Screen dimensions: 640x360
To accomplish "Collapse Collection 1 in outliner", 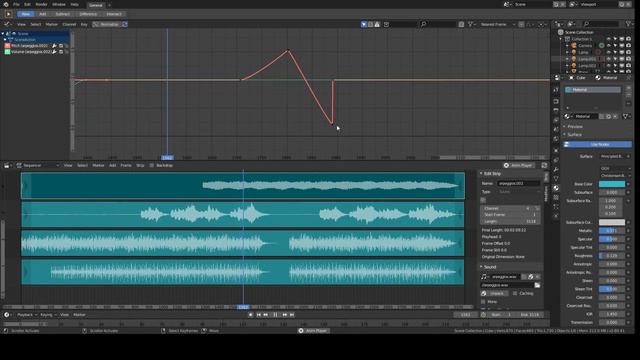I will pyautogui.click(x=561, y=39).
